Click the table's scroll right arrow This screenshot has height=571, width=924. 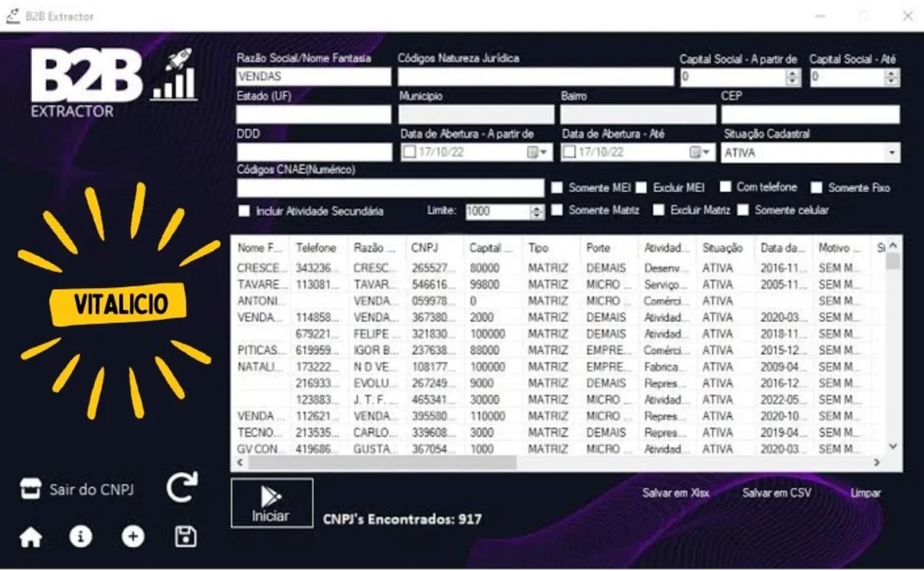tap(877, 463)
